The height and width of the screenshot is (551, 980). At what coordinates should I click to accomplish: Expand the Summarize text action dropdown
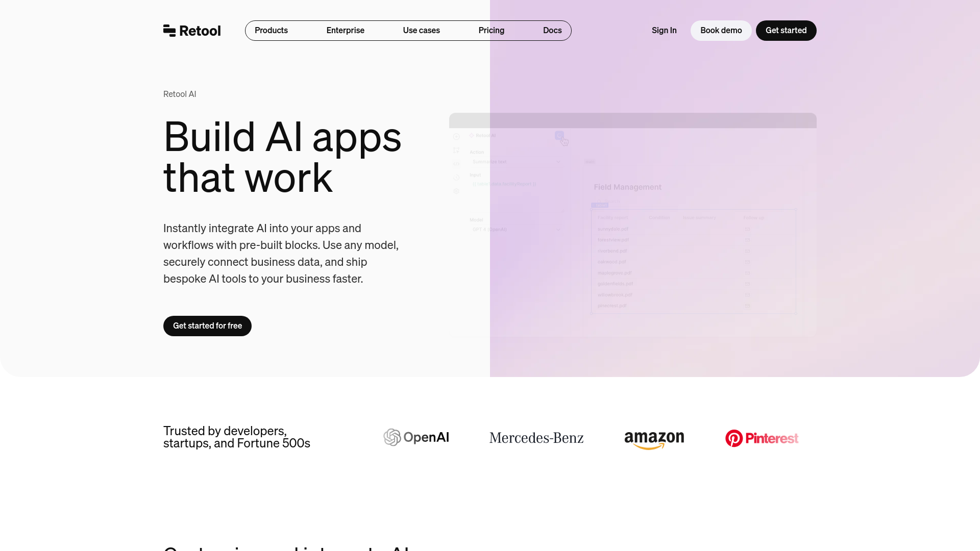(558, 162)
